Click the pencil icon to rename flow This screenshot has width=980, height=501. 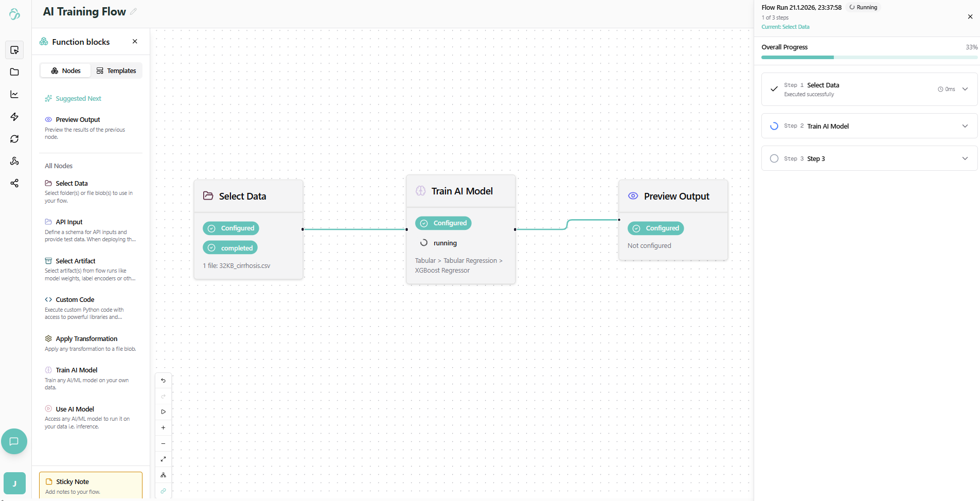coord(134,11)
